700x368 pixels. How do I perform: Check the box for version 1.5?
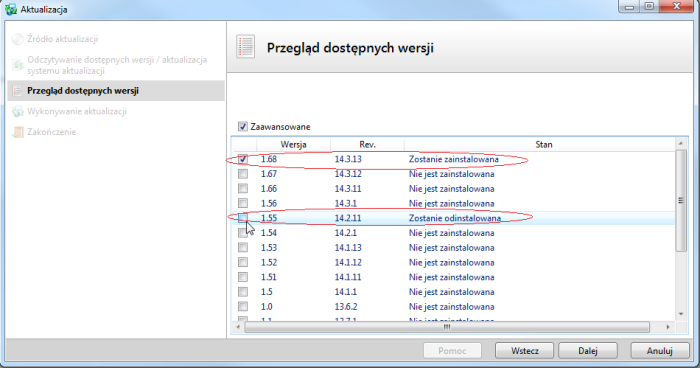coord(243,292)
